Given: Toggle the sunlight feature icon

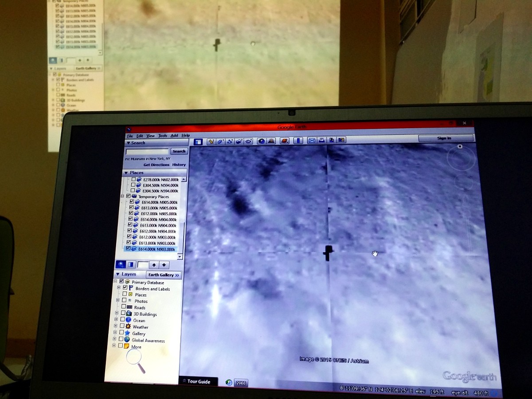Looking at the screenshot, I should click(x=271, y=141).
